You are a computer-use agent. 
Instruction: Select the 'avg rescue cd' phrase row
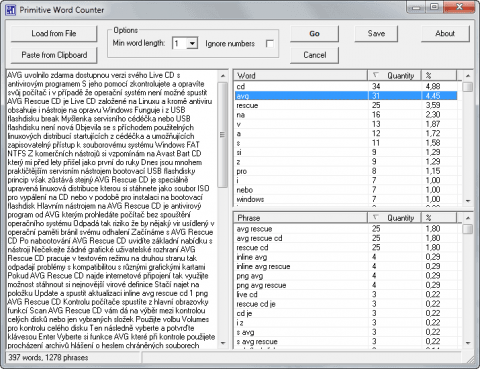346,238
